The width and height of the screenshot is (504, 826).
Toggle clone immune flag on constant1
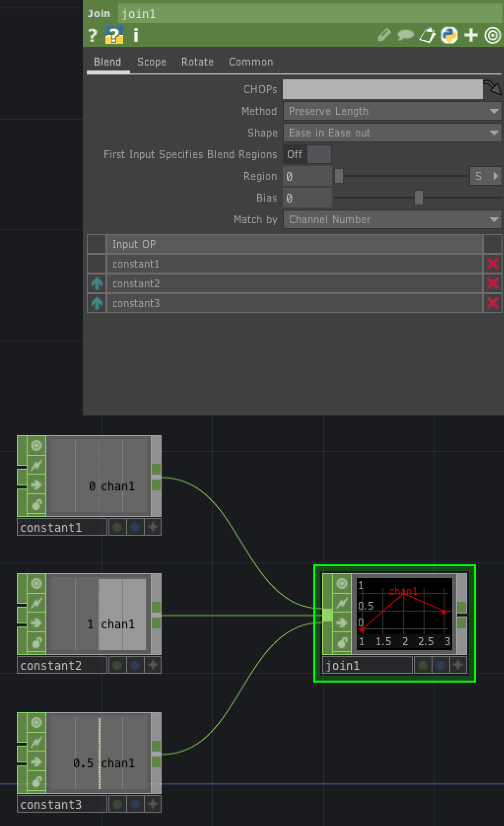pos(36,465)
